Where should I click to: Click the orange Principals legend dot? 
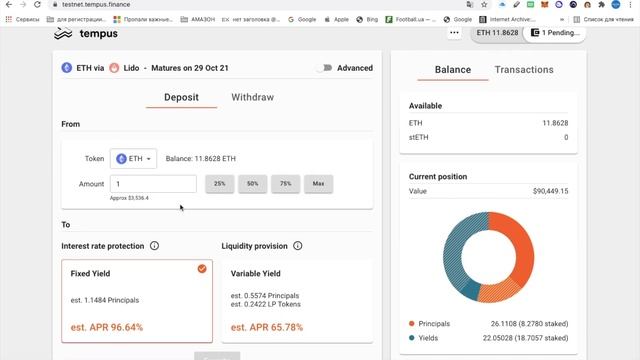click(411, 323)
